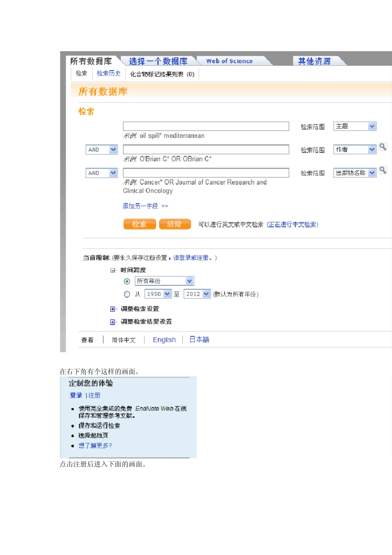This screenshot has width=392, height=555.
Task: Open author lookup magnifier icon
Action: 383,147
